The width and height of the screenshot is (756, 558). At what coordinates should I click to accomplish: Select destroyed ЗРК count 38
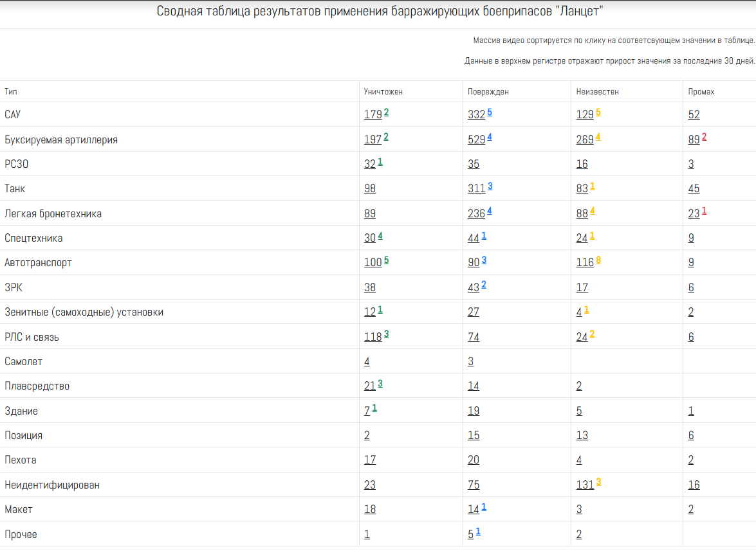pyautogui.click(x=369, y=288)
